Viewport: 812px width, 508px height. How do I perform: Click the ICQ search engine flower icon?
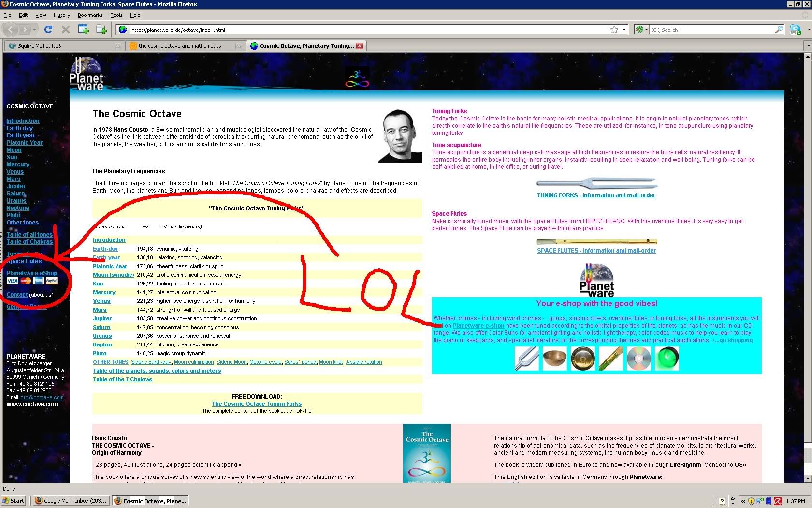(x=640, y=30)
